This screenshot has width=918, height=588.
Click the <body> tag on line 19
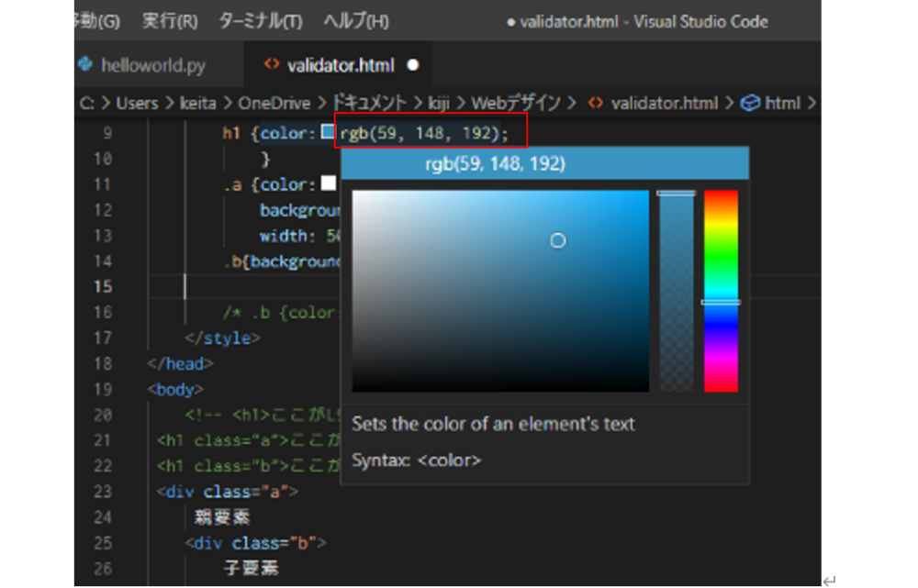pyautogui.click(x=175, y=390)
